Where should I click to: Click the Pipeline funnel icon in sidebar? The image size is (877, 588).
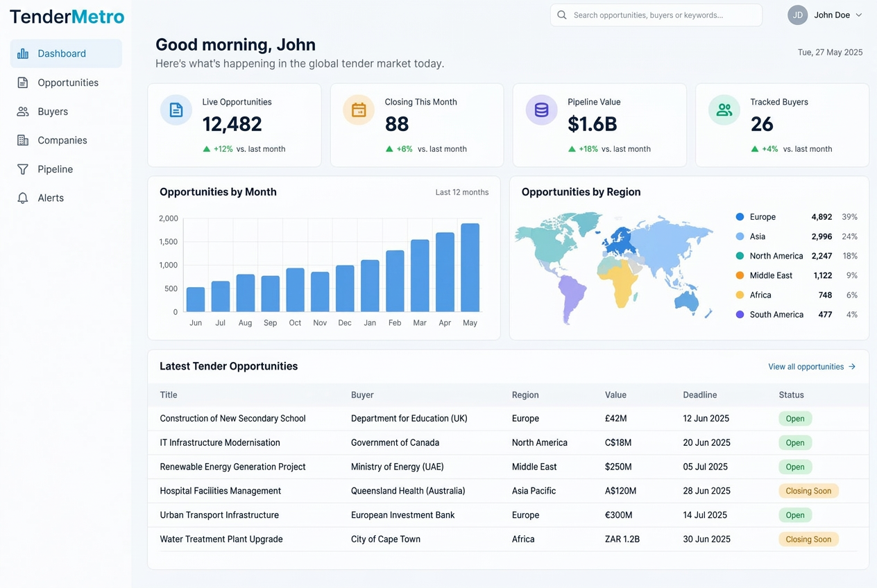click(x=23, y=169)
